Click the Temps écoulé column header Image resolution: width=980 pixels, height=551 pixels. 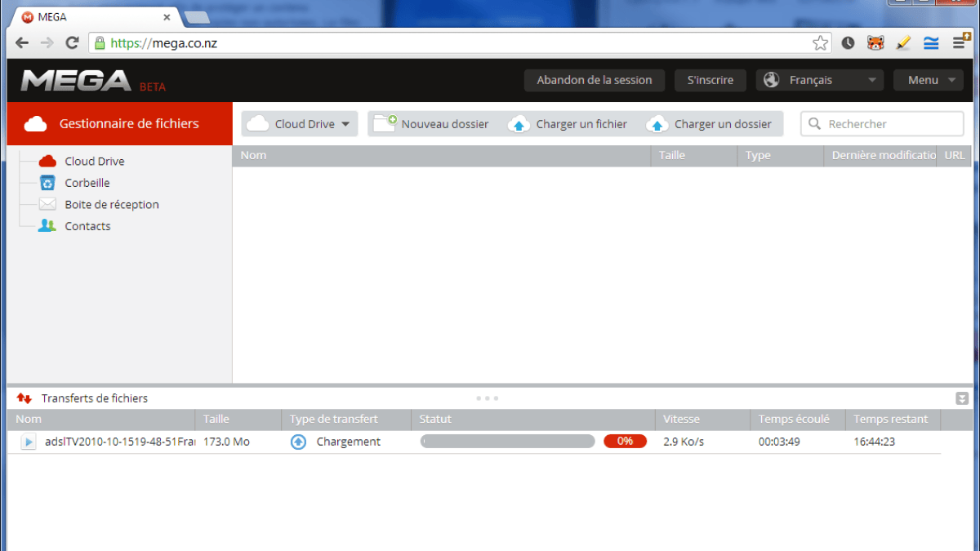(797, 419)
